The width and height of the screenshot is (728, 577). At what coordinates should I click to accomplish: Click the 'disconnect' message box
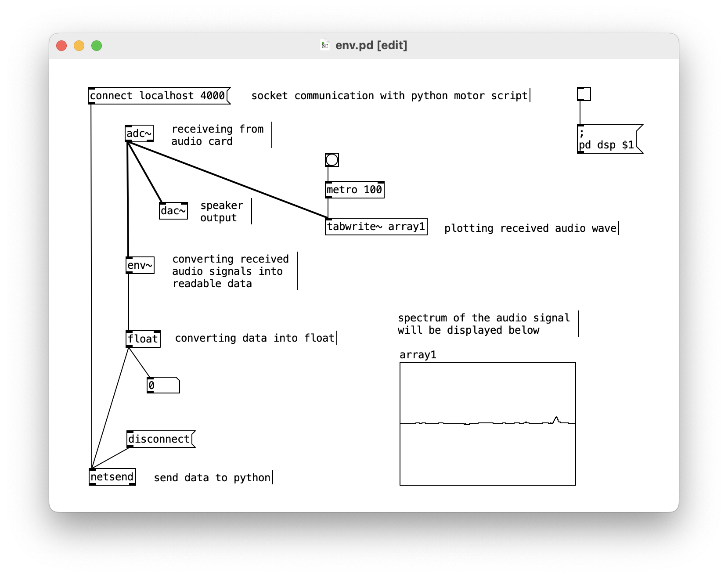(161, 439)
